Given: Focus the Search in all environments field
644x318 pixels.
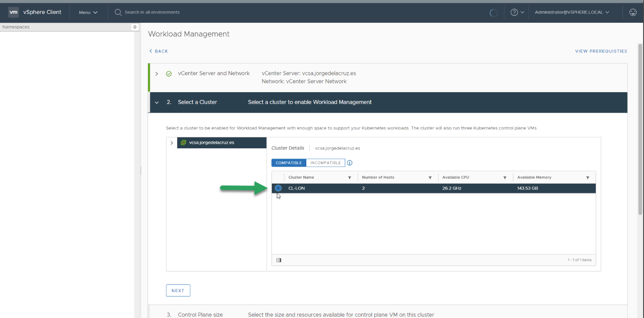Looking at the screenshot, I should (152, 12).
